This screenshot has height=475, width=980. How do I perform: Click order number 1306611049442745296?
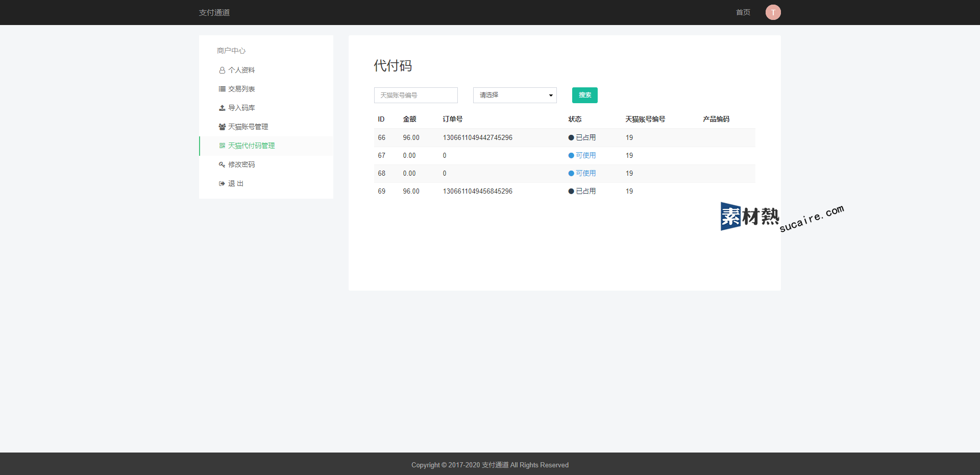pos(477,137)
